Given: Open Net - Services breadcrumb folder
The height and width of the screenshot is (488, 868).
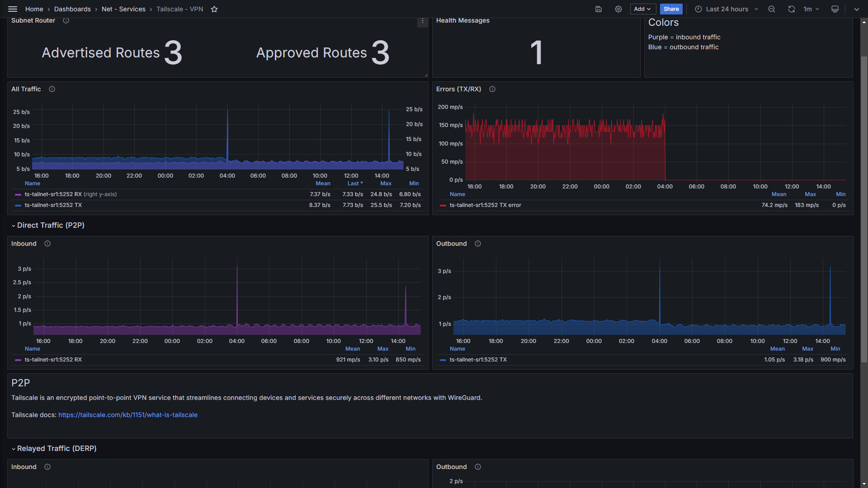Looking at the screenshot, I should pyautogui.click(x=123, y=9).
